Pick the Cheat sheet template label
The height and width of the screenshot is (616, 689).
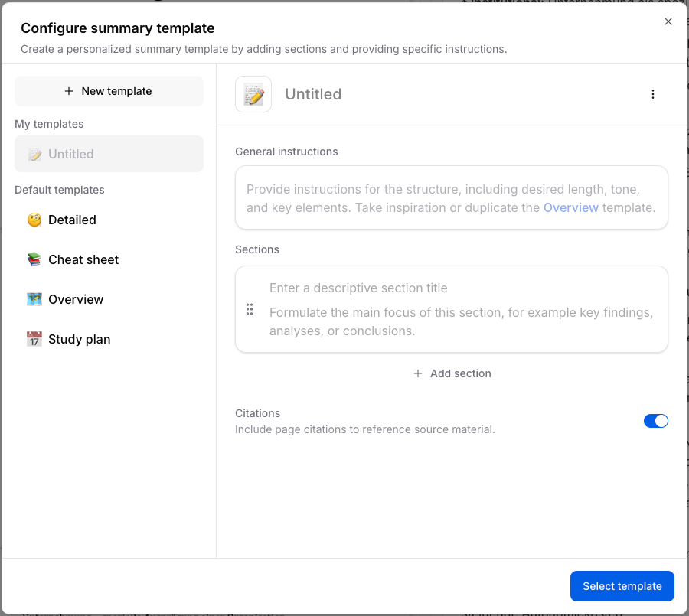(83, 259)
